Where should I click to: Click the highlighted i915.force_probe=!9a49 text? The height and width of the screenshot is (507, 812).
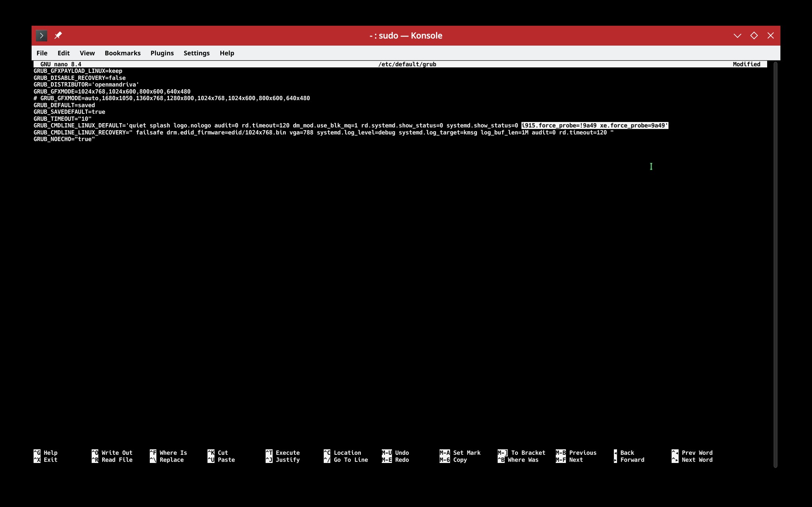[x=559, y=125]
